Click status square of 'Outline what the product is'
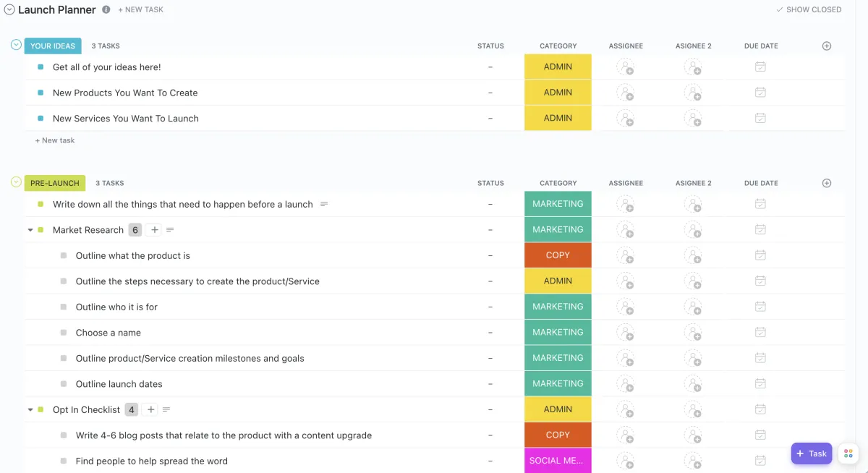The width and height of the screenshot is (868, 473). 64,256
